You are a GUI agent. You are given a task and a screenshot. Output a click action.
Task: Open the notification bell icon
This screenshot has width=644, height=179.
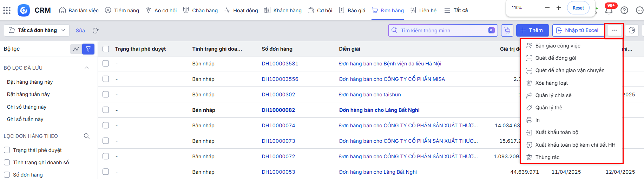coord(609,10)
